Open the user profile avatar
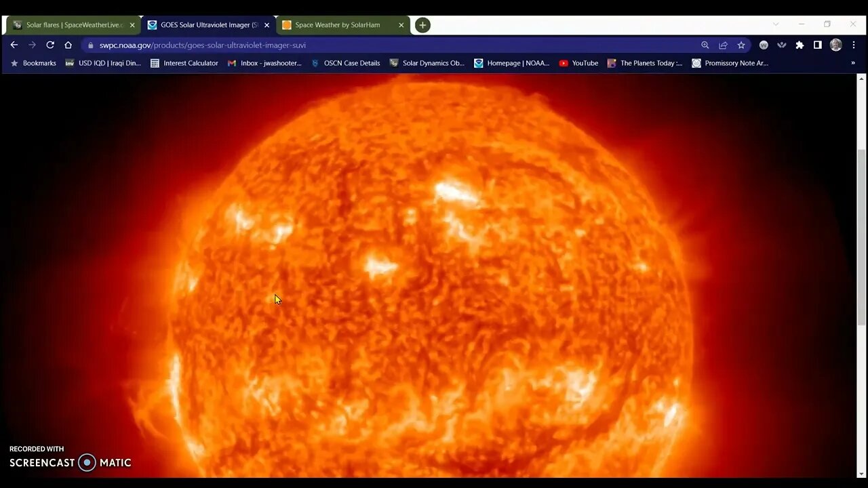Screen dimensions: 868x488 (836, 45)
